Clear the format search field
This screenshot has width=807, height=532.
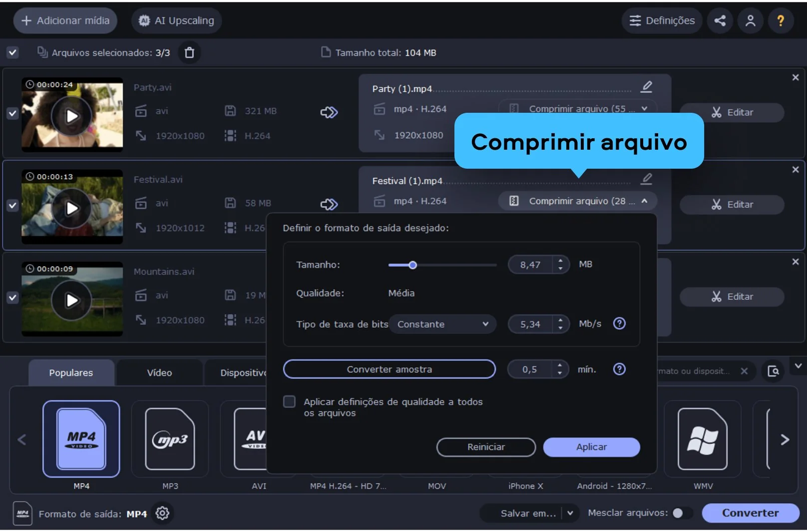[744, 371]
